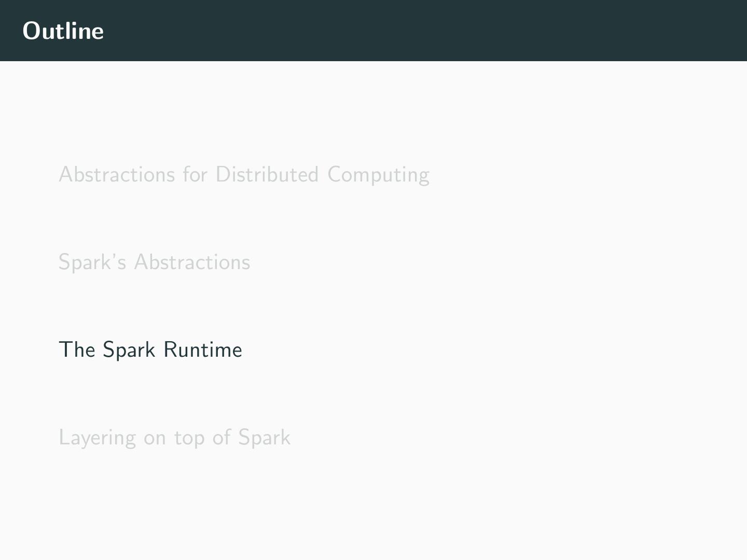
Task: Click the word Runtime in the highlighted entry
Action: tap(202, 350)
